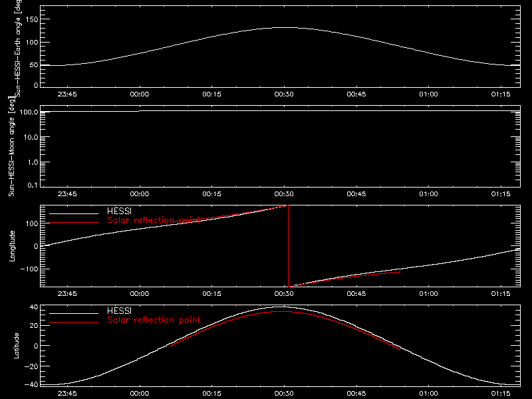Click red legend line in Latitude plot
532x399 pixels.
[x=74, y=322]
